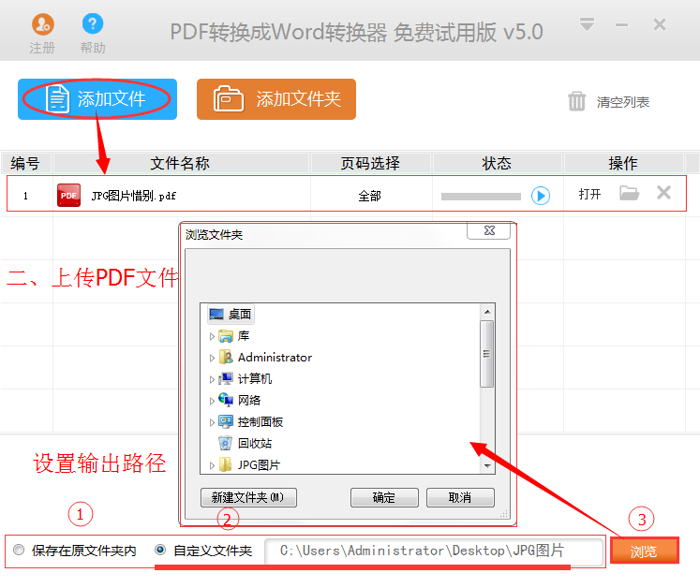Image resolution: width=700 pixels, height=588 pixels.
Task: Click the conversion progress bar
Action: click(481, 197)
